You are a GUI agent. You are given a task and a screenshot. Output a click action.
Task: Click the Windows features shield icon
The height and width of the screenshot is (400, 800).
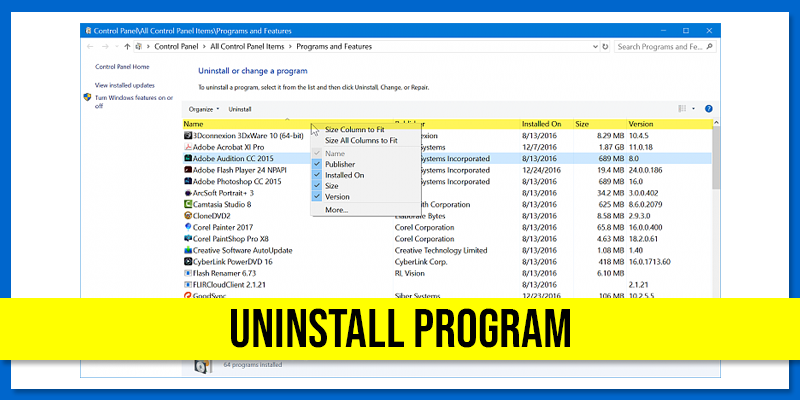(88, 97)
